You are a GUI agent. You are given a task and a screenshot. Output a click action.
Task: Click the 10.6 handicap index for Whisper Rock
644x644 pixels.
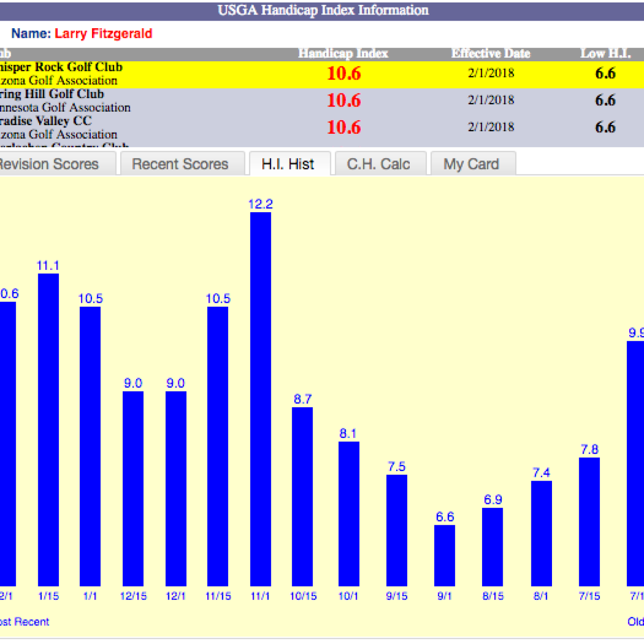344,73
